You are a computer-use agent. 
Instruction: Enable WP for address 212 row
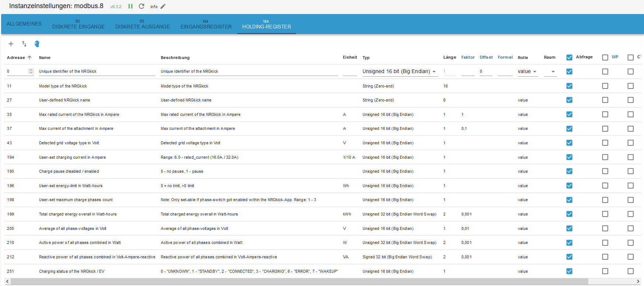click(605, 257)
